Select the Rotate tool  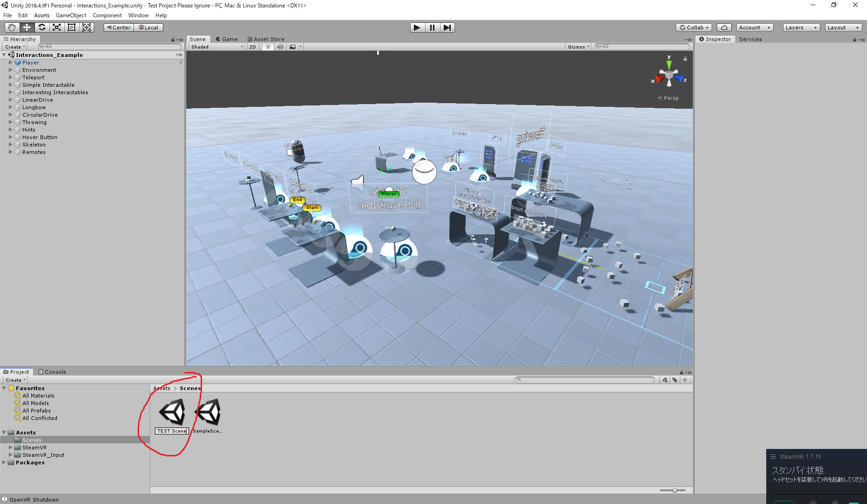pos(42,27)
